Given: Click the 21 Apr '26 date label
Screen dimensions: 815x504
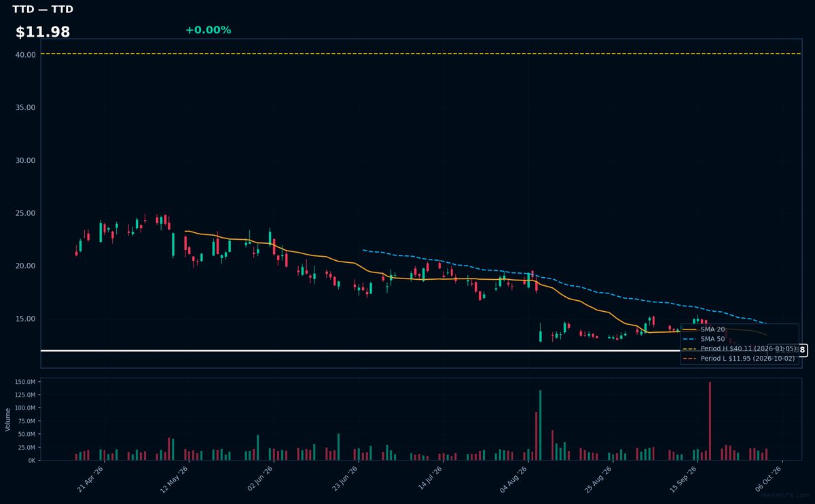Looking at the screenshot, I should tap(90, 478).
